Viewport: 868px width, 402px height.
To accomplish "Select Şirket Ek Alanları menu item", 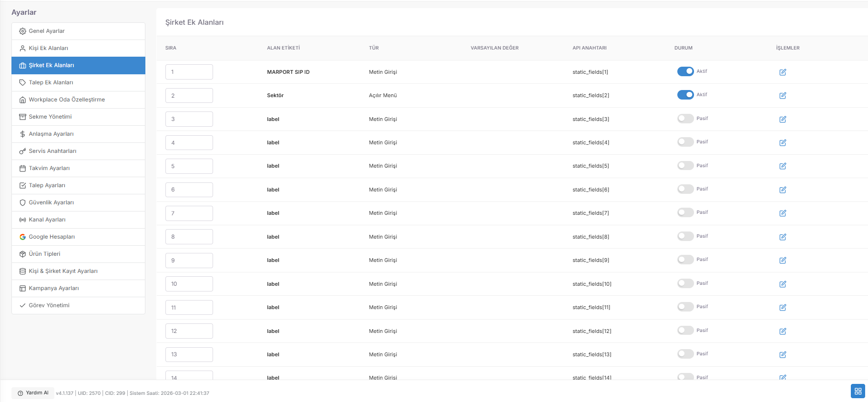I will tap(78, 65).
